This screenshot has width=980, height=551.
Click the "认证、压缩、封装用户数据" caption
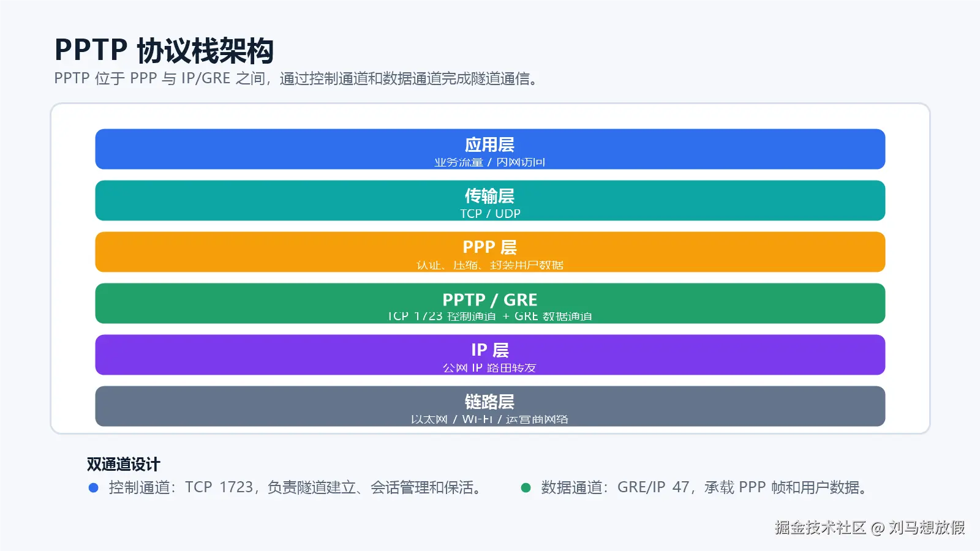click(x=490, y=265)
